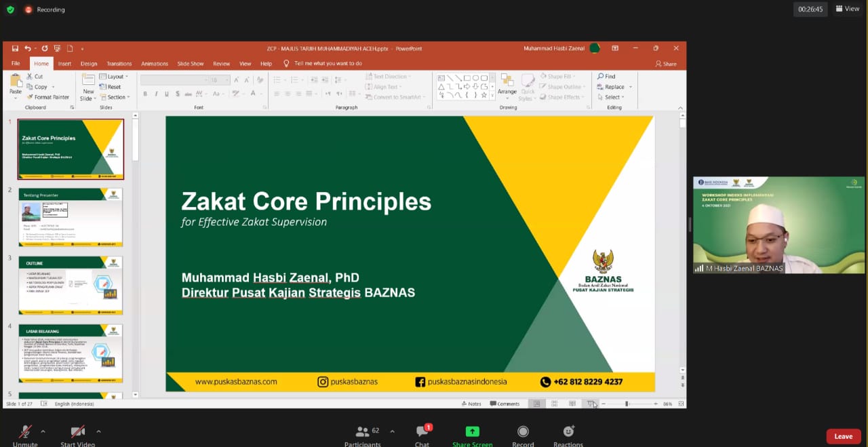Click the Share button in PowerPoint
868x447 pixels.
[666, 64]
